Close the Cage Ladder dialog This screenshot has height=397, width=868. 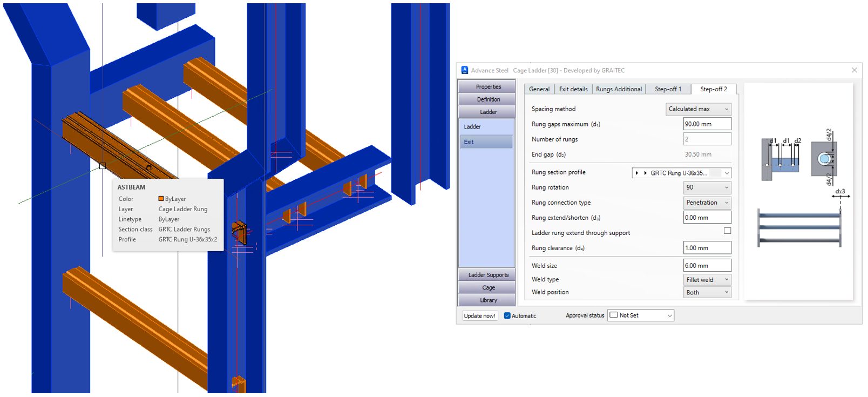point(855,70)
